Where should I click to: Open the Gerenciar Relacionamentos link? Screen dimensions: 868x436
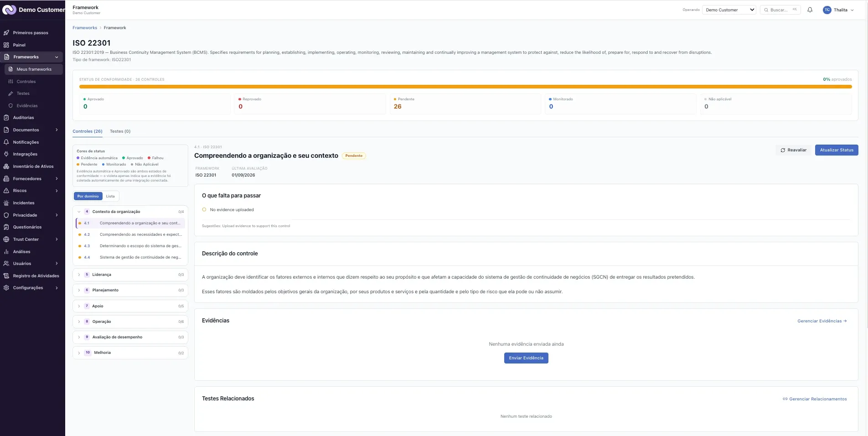(815, 399)
